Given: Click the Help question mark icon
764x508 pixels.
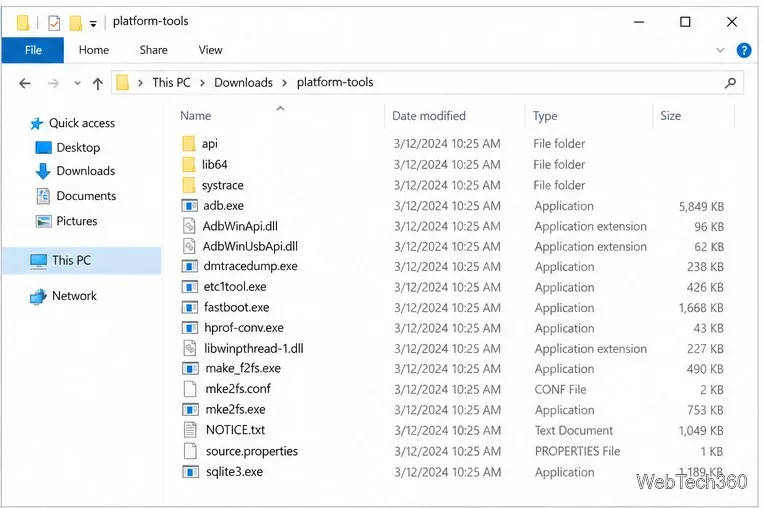Looking at the screenshot, I should tap(744, 50).
